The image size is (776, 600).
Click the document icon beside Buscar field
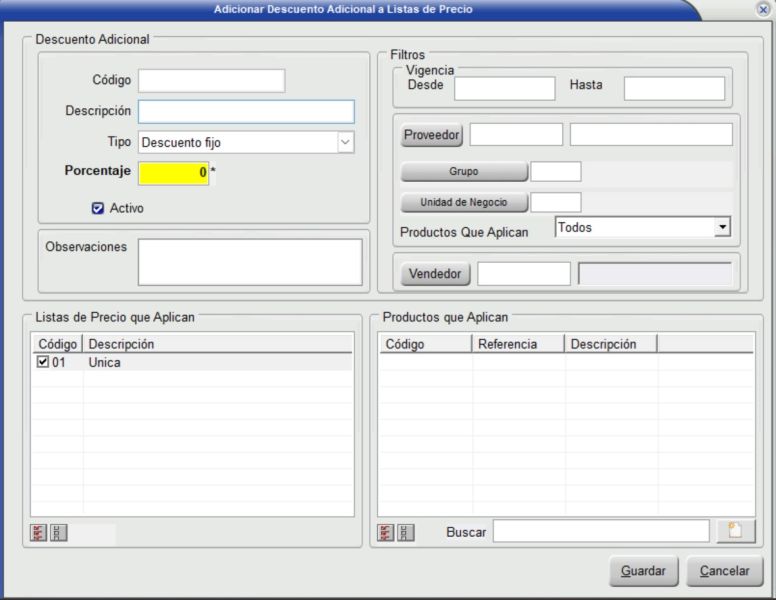(x=735, y=531)
